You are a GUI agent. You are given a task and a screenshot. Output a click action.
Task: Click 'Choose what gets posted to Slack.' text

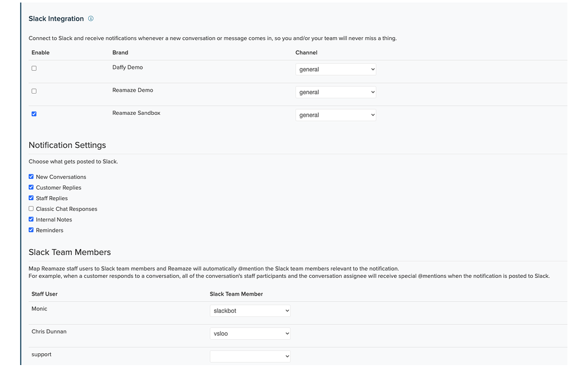tap(73, 161)
